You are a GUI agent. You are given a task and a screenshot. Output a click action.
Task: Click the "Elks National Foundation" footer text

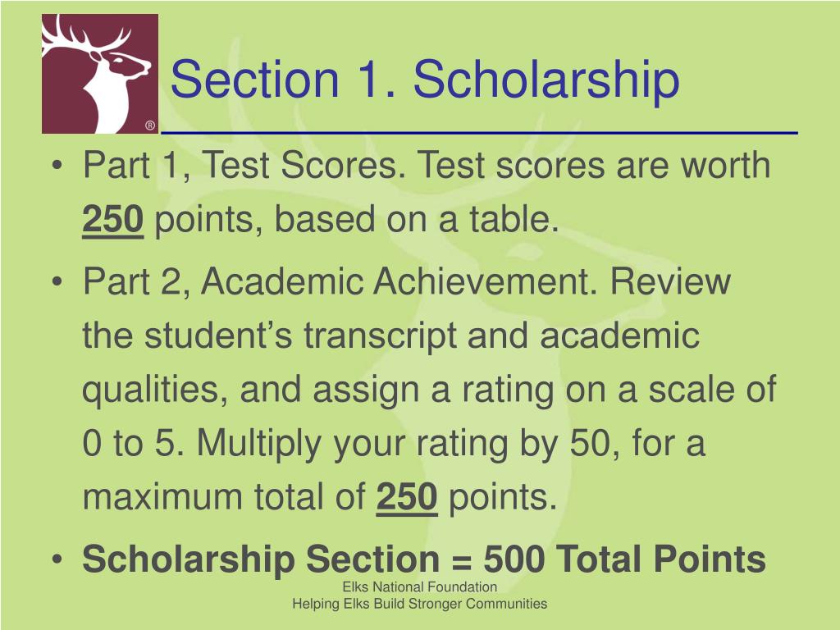pos(419,587)
